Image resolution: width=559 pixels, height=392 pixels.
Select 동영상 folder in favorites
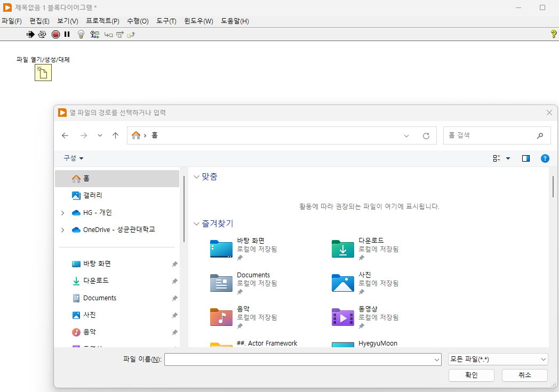(x=365, y=317)
